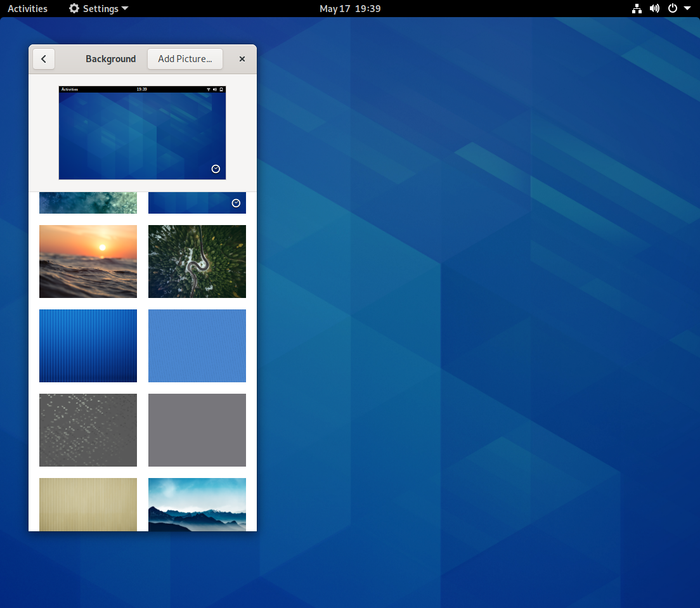The height and width of the screenshot is (608, 700).
Task: Select the Background panel title area
Action: (110, 58)
